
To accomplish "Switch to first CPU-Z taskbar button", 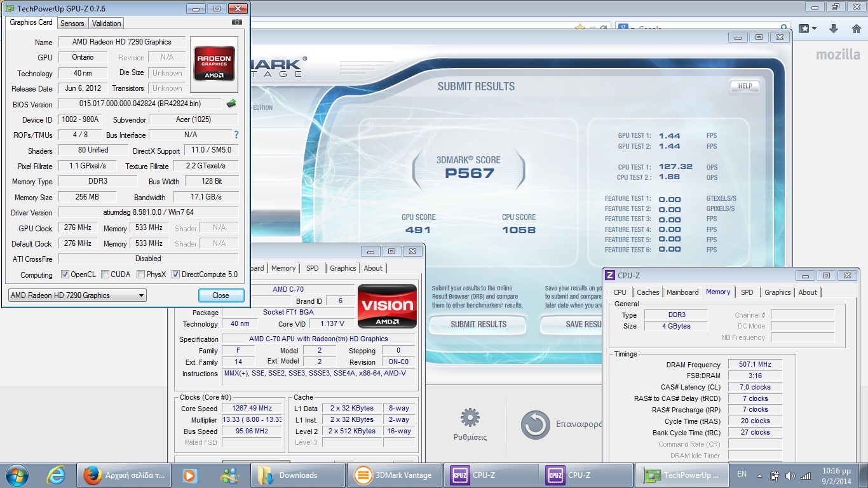I will tap(491, 475).
